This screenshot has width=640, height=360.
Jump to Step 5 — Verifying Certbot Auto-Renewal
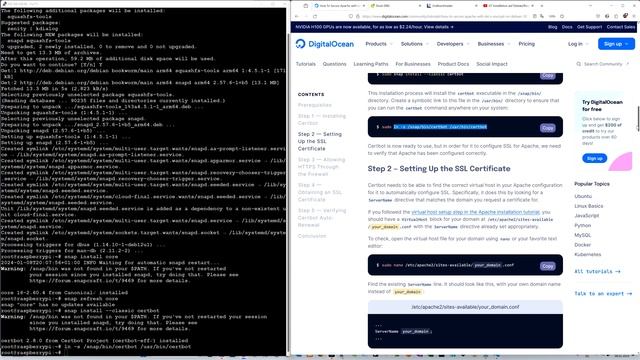[x=322, y=218]
